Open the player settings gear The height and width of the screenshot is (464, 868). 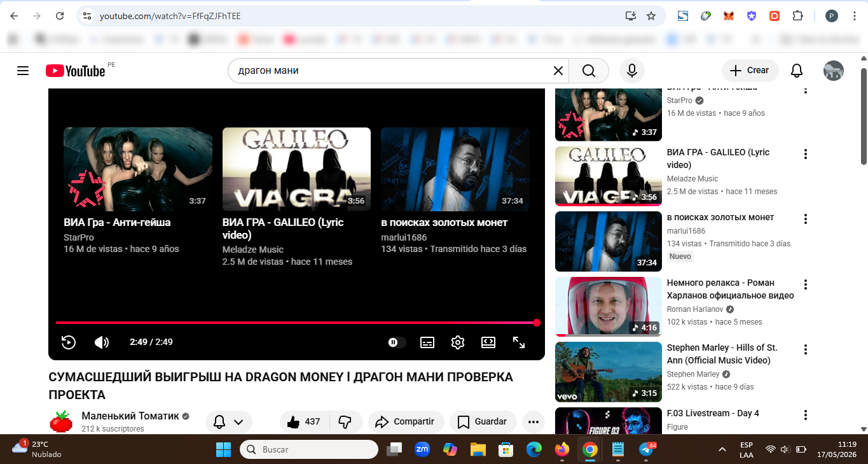(458, 342)
